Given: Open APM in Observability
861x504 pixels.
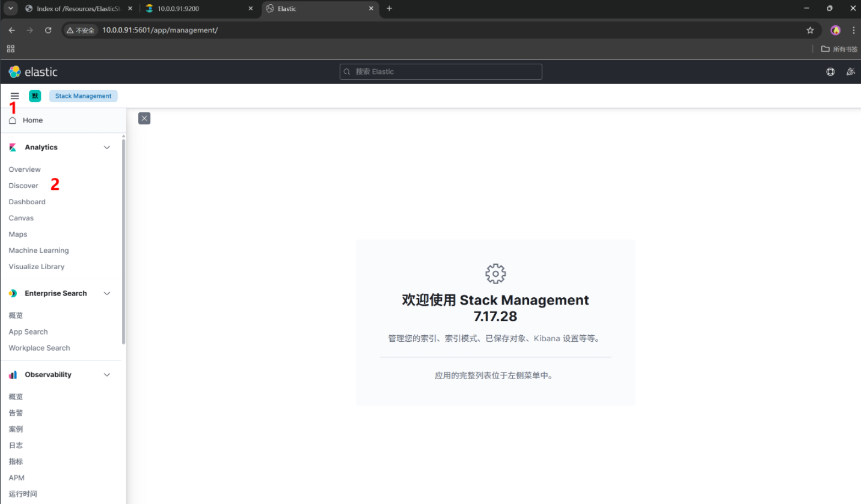Looking at the screenshot, I should tap(17, 478).
